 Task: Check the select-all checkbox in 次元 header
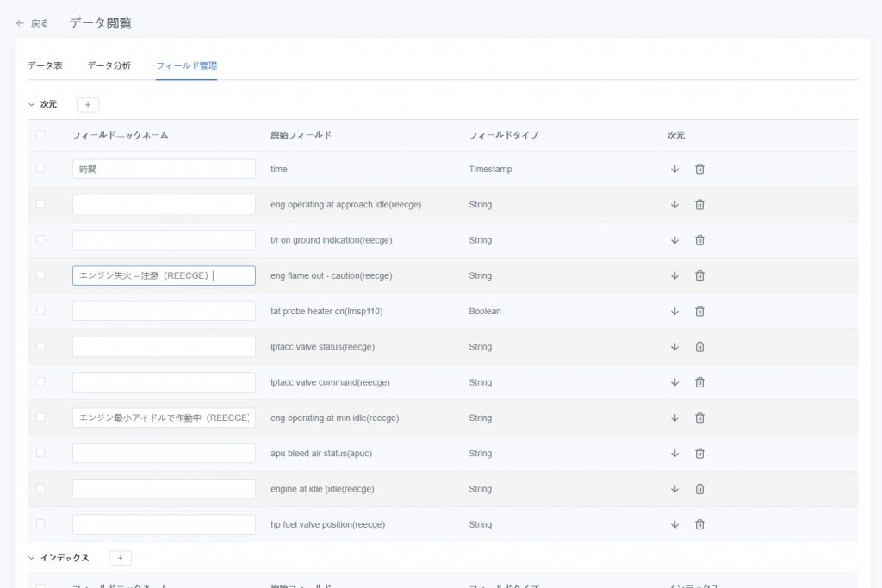40,135
